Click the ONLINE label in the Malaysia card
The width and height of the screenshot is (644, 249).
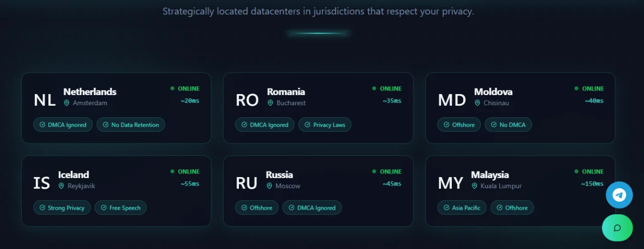pos(593,172)
